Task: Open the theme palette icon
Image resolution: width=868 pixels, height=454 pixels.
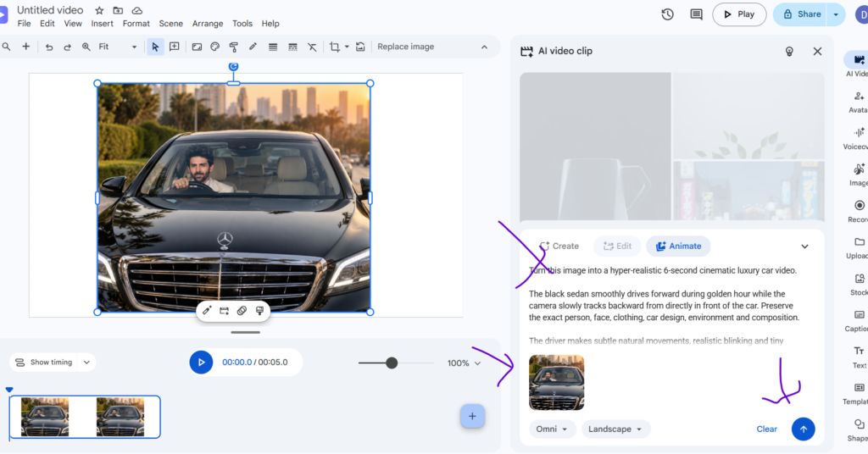Action: tap(215, 47)
